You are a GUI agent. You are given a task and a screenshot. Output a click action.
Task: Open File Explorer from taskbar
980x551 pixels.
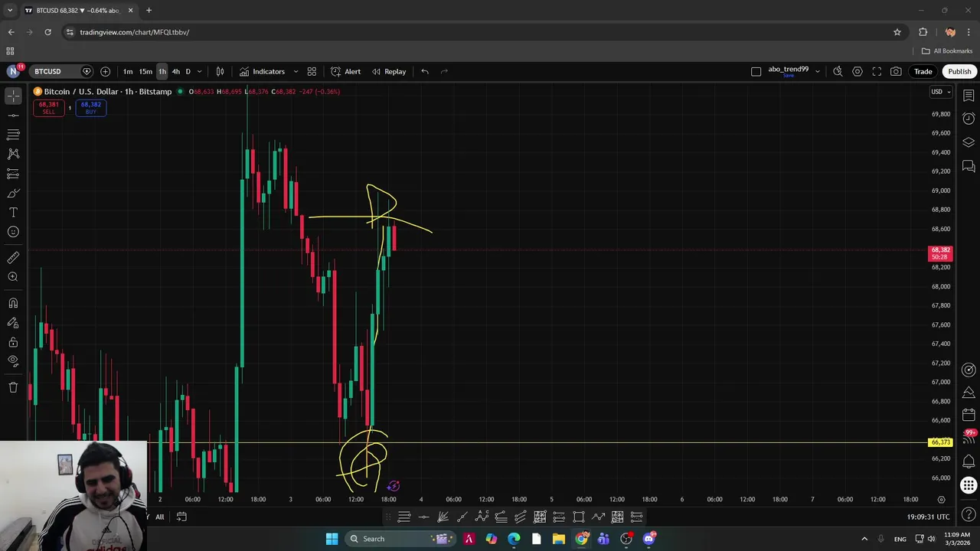tap(559, 539)
